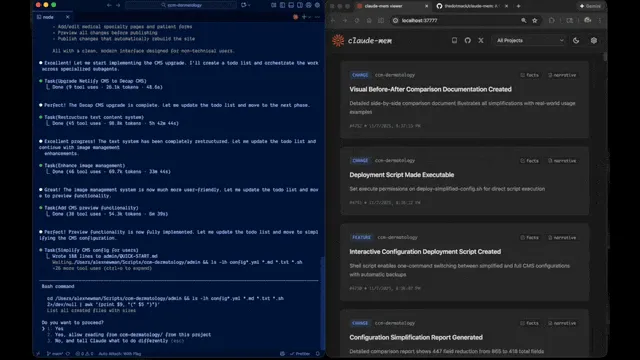This screenshot has height=360, width=640.
Task: Toggle narrative on Interactive Configuration Deployment card
Action: [562, 238]
